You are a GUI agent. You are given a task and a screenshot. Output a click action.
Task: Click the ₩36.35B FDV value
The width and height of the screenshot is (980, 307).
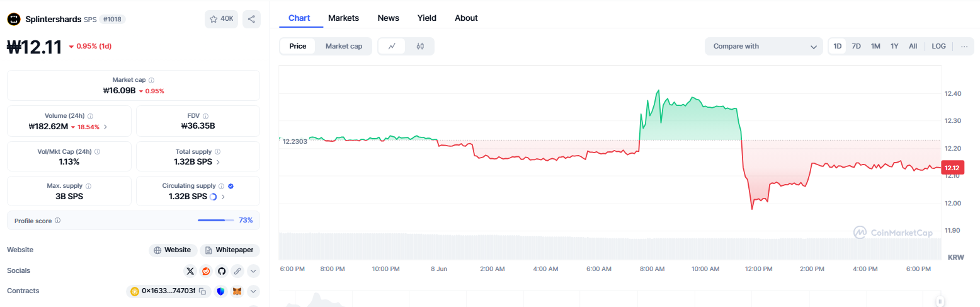coord(198,126)
